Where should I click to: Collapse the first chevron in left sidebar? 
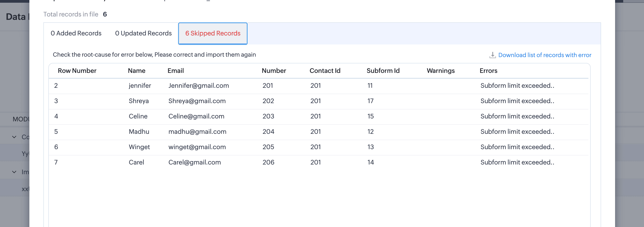tap(14, 137)
